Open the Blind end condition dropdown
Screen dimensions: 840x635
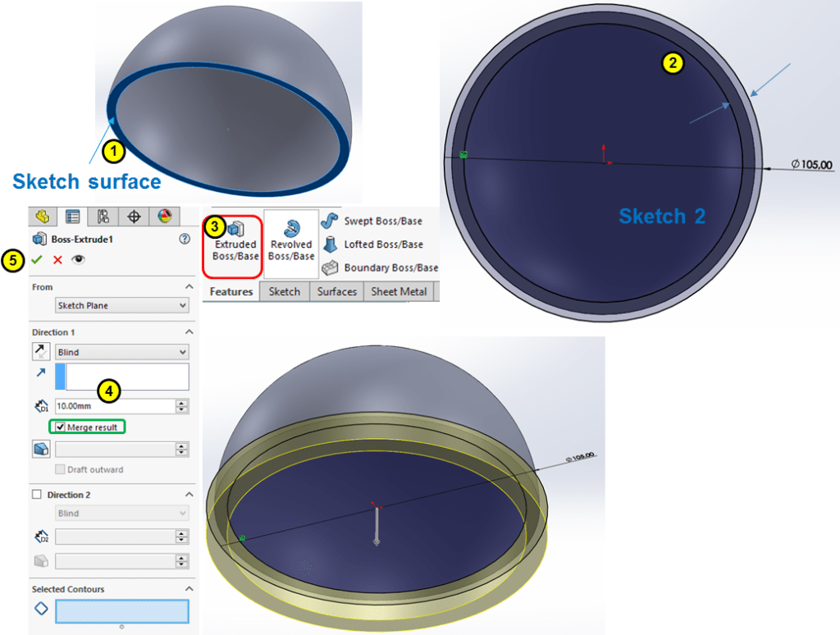pyautogui.click(x=121, y=352)
